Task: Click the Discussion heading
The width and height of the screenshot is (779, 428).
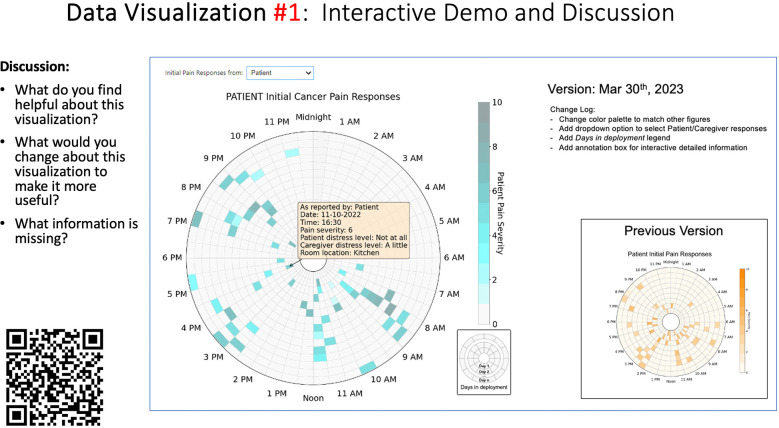Action: pos(35,66)
